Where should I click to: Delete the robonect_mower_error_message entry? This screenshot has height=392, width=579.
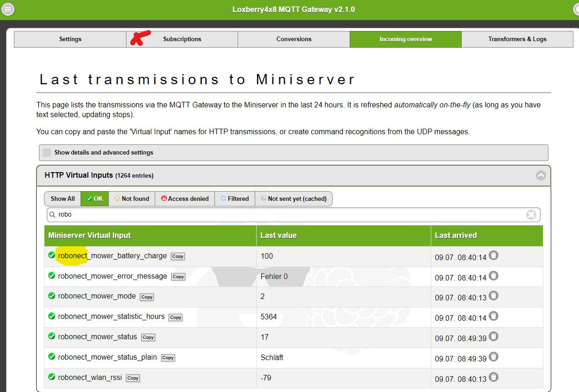(x=494, y=275)
